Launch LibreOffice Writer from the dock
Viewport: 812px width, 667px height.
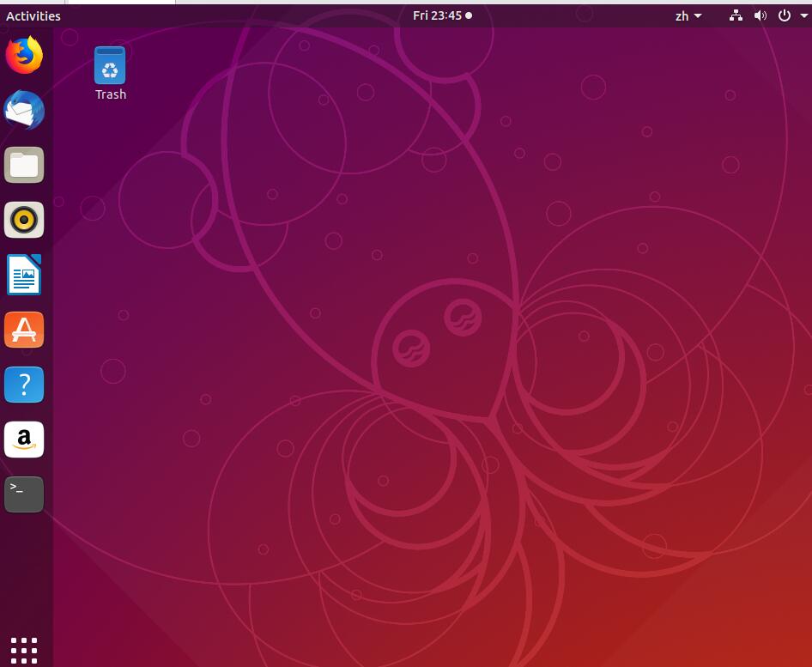click(x=24, y=276)
